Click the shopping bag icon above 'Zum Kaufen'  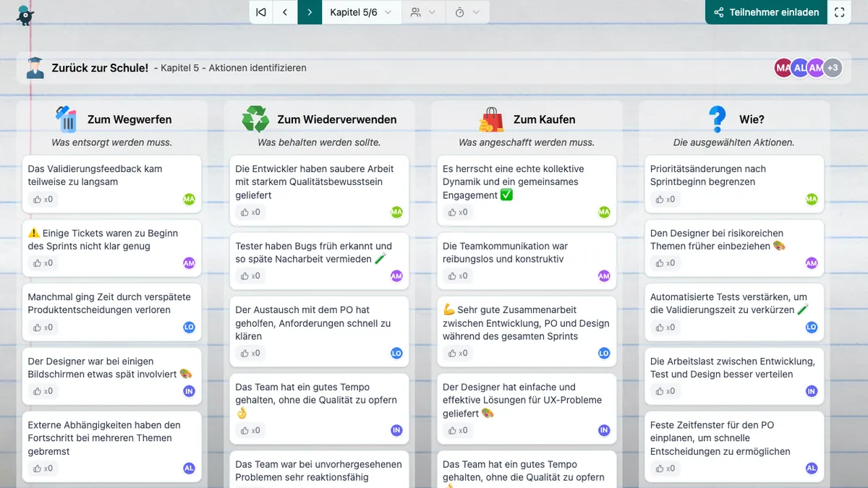490,119
